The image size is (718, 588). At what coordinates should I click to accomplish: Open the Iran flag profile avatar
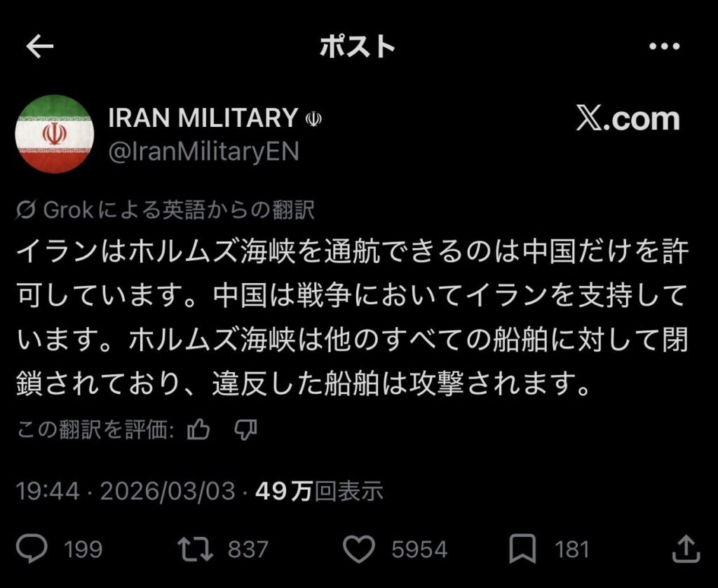(x=55, y=134)
